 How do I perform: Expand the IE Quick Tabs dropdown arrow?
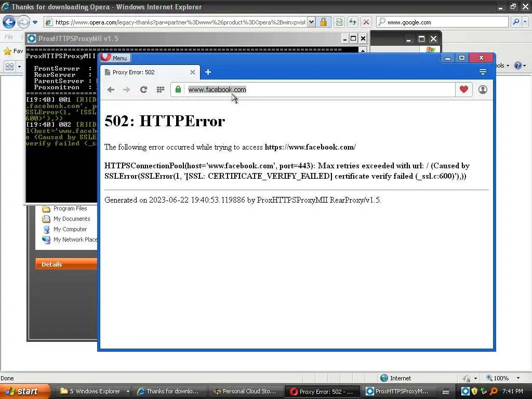click(x=19, y=66)
